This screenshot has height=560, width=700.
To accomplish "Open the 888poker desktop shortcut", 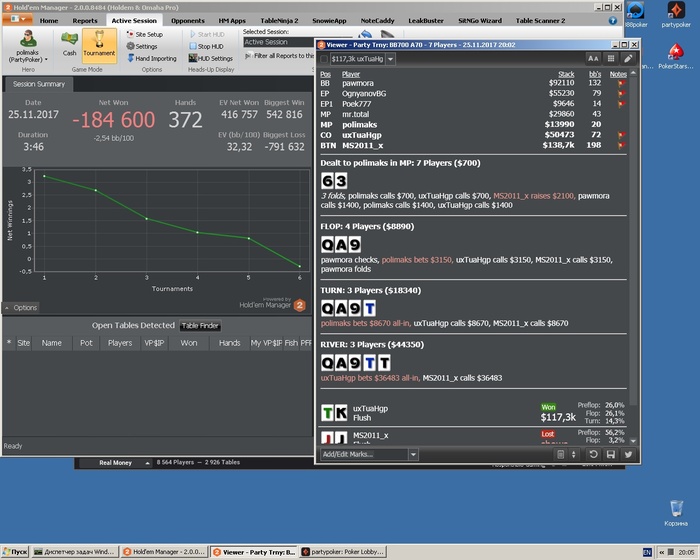I will [636, 14].
